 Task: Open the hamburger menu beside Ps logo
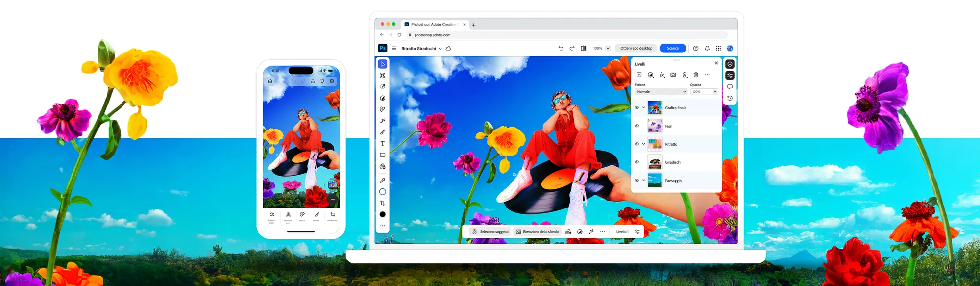click(394, 48)
